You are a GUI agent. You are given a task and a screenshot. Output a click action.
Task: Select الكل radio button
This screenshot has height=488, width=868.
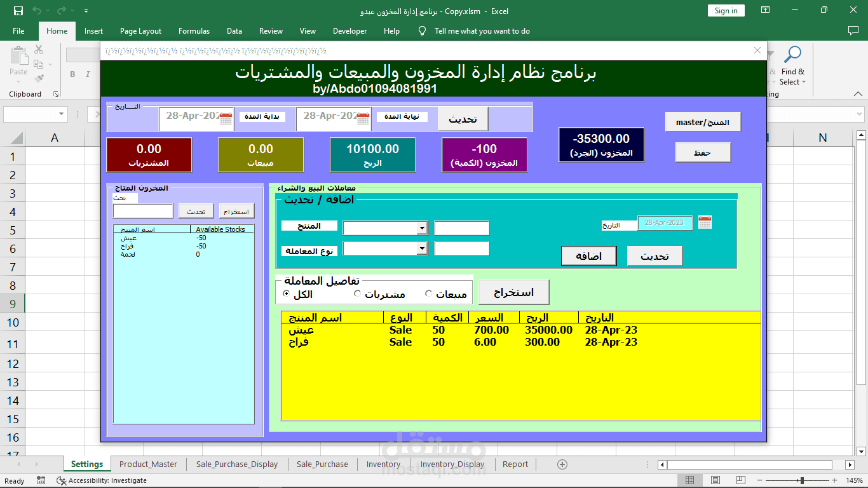[x=286, y=294]
